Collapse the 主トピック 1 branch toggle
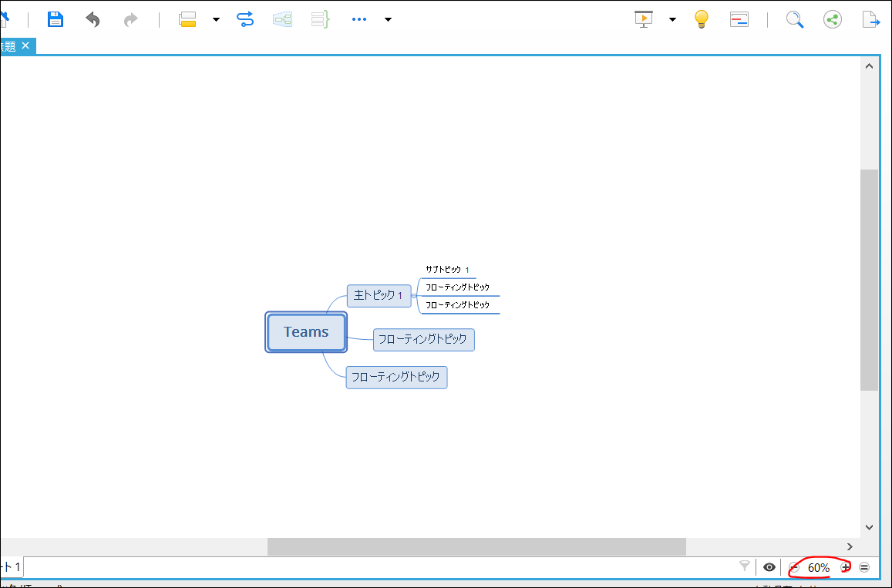Image resolution: width=892 pixels, height=588 pixels. 413,296
